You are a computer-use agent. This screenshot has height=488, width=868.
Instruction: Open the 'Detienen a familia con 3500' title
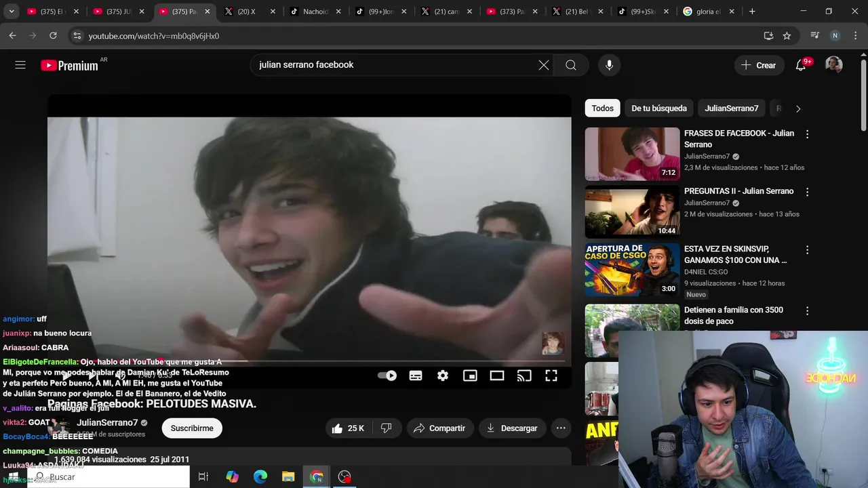[734, 316]
